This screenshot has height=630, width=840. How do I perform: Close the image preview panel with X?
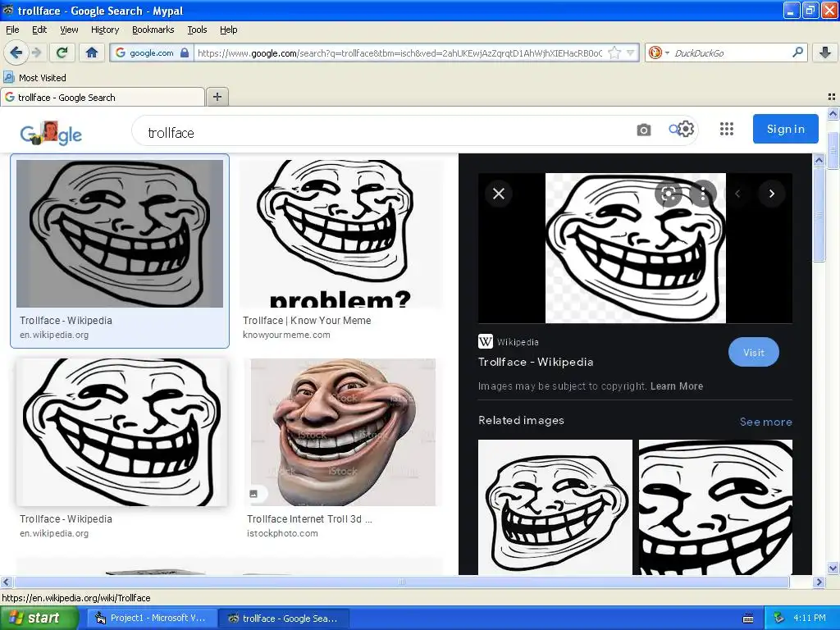pyautogui.click(x=498, y=194)
